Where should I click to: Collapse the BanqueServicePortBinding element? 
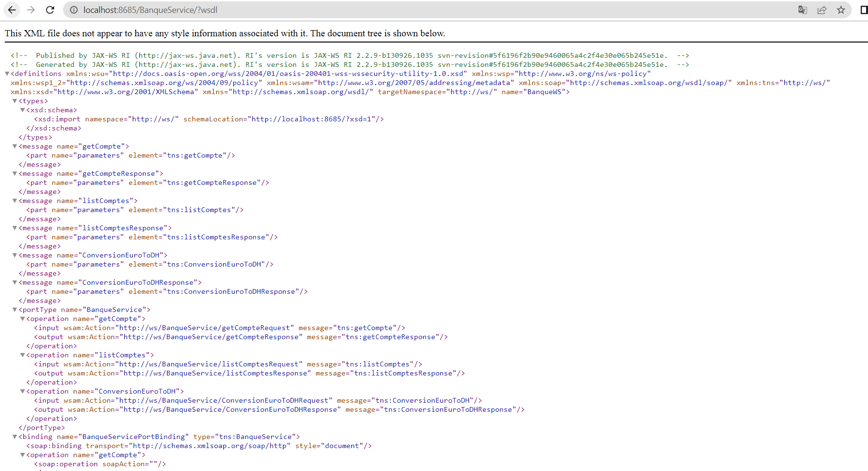[14, 437]
